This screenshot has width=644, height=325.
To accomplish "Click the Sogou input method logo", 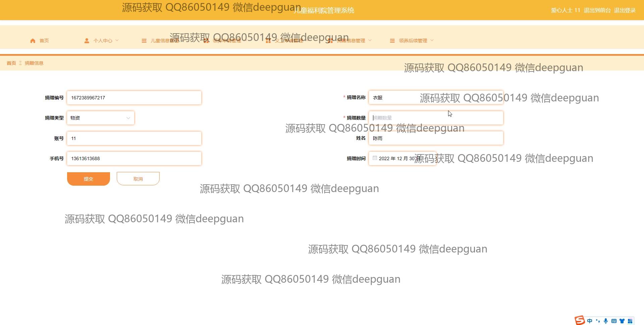I will point(579,321).
